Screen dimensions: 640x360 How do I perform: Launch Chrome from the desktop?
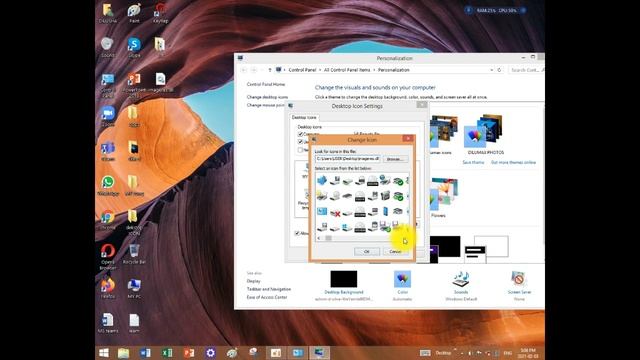coord(108,220)
